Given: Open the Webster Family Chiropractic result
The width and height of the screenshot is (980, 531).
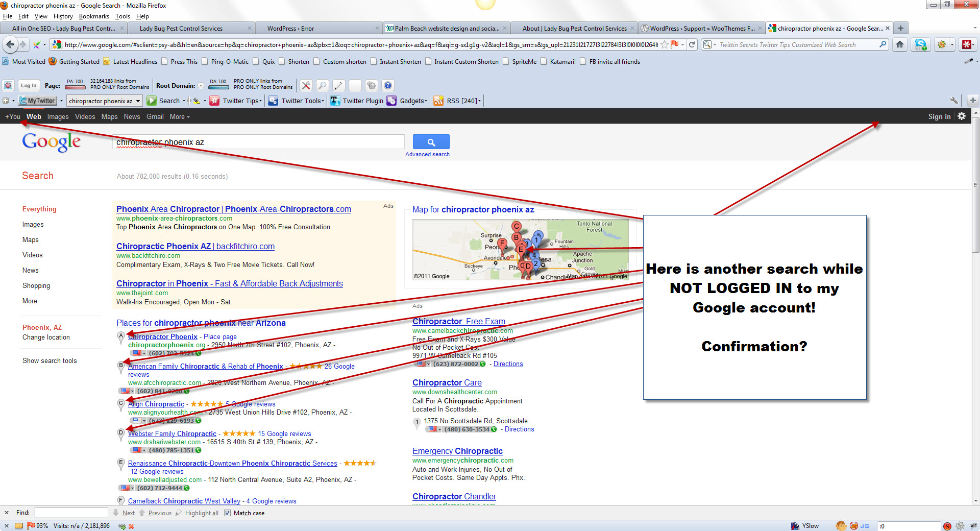Looking at the screenshot, I should coord(172,433).
